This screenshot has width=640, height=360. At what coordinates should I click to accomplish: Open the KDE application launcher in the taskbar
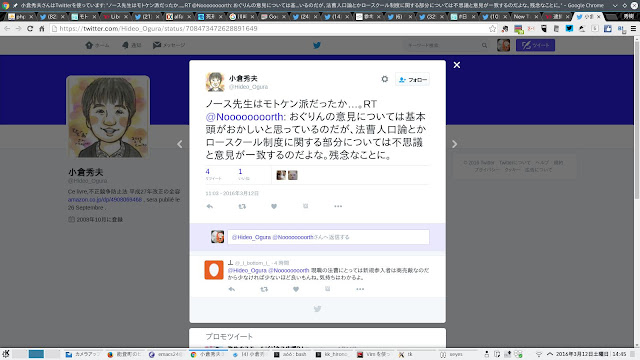point(6,354)
